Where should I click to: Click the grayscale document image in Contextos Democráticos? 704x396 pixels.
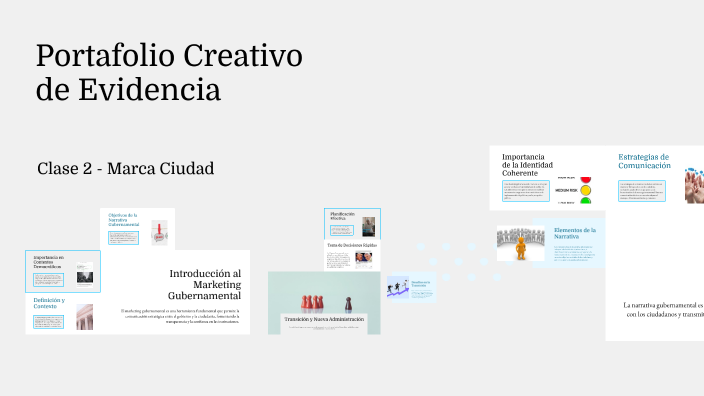tap(85, 274)
